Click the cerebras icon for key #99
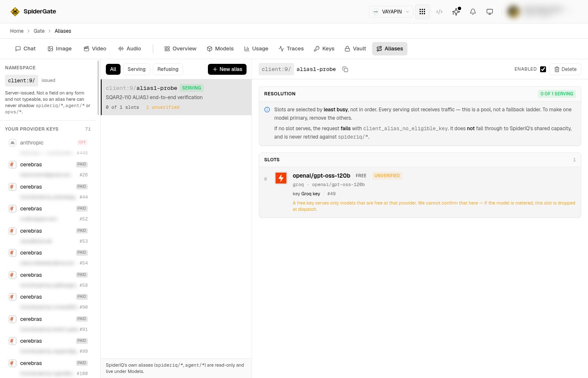 pyautogui.click(x=13, y=341)
